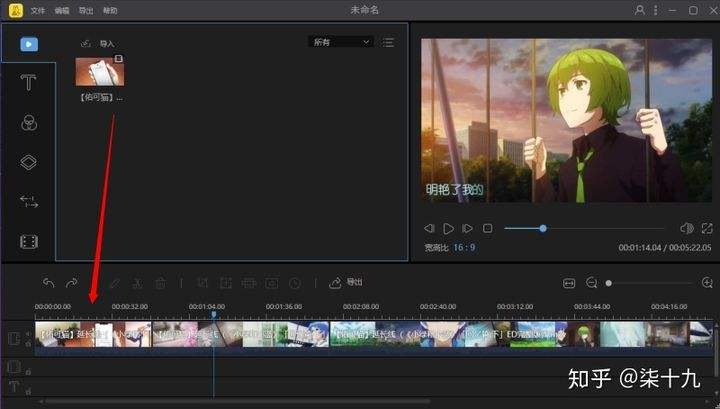The image size is (720, 409).
Task: Click the preview progress slider
Action: coord(584,228)
